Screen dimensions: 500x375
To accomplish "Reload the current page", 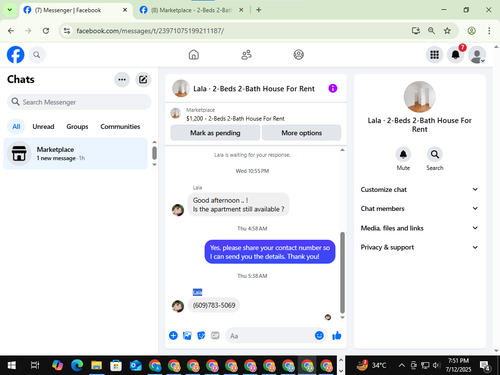I will (46, 31).
